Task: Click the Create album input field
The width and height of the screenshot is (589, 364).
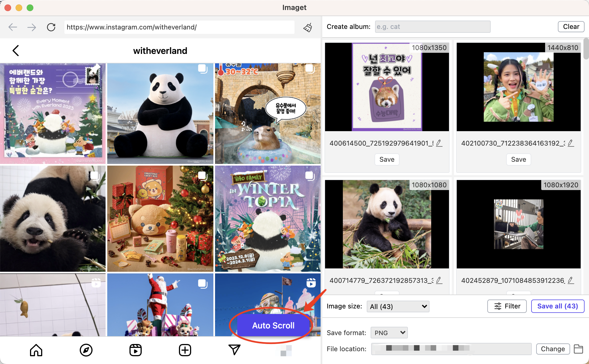Action: pos(431,26)
